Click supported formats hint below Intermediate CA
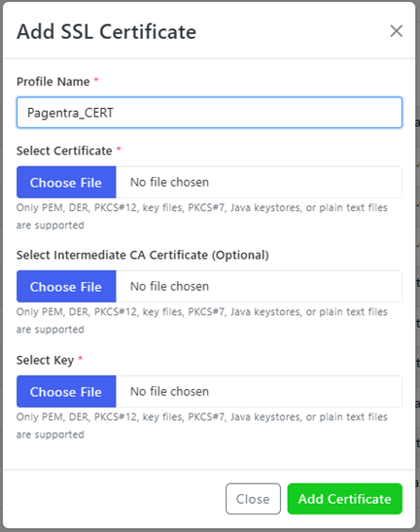 [202, 320]
